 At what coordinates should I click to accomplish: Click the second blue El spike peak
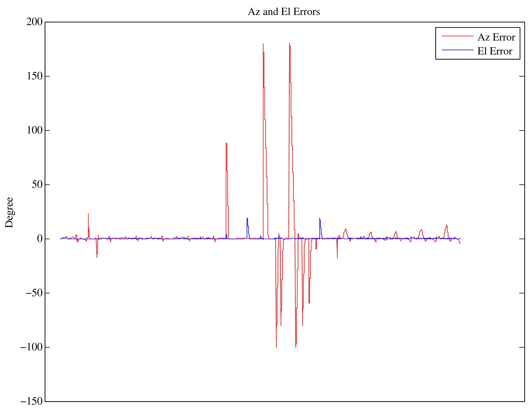(x=320, y=218)
